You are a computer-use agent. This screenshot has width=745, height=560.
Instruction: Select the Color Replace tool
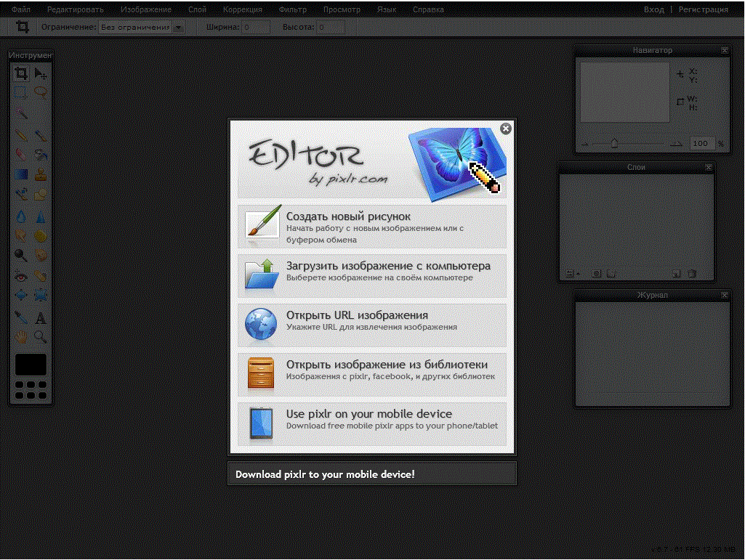pyautogui.click(x=21, y=194)
